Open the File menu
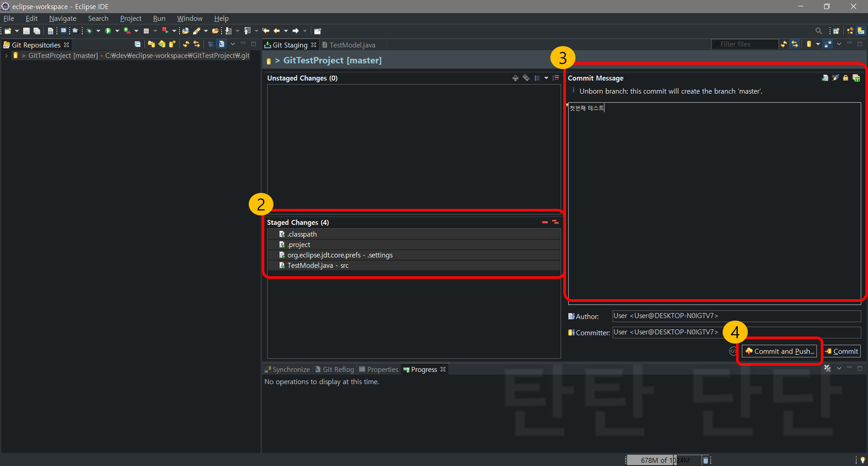Viewport: 868px width, 466px height. click(9, 18)
